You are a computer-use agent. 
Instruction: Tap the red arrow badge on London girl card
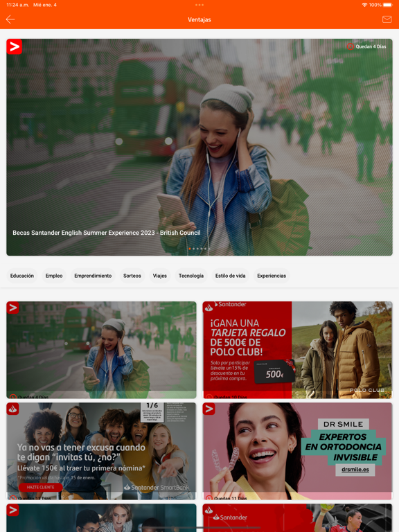coord(12,308)
